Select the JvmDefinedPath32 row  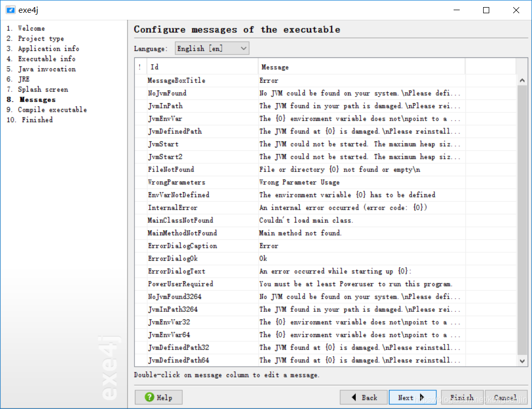326,347
